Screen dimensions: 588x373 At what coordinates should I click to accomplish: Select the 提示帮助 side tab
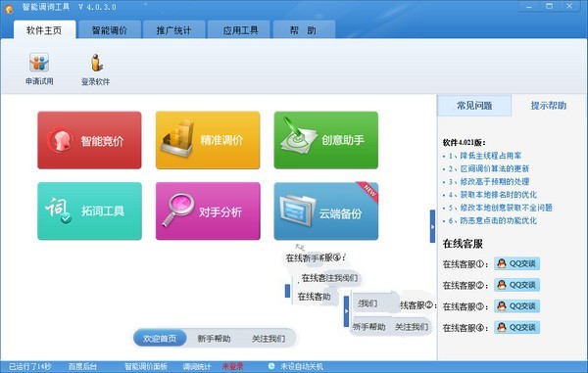tap(548, 105)
